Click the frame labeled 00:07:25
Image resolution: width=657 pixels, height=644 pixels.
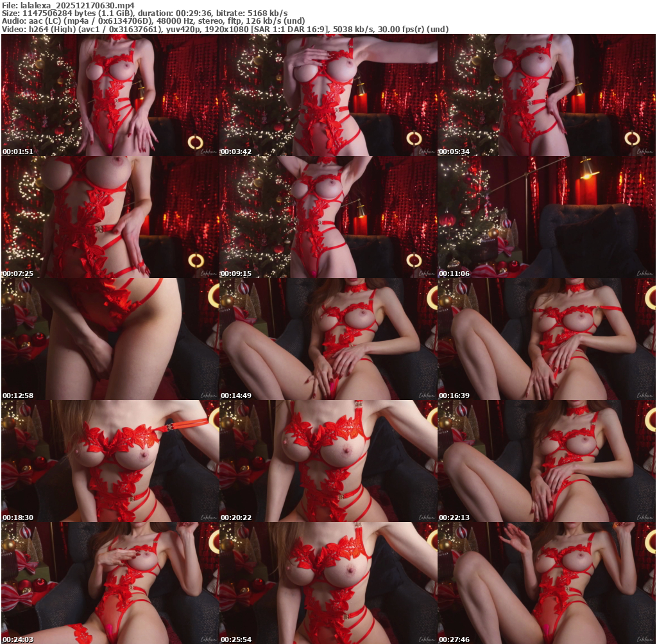(x=110, y=217)
